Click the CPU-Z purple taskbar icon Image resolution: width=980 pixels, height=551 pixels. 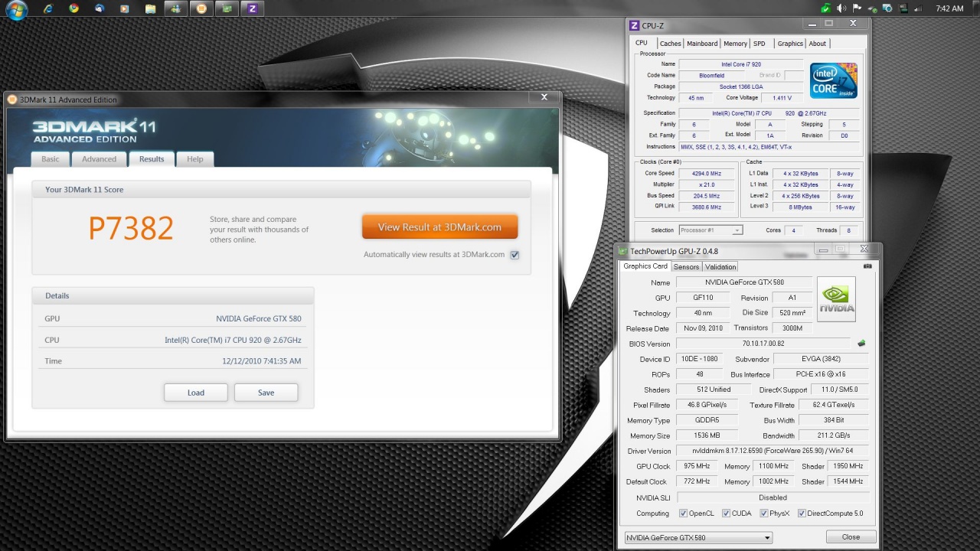tap(252, 8)
